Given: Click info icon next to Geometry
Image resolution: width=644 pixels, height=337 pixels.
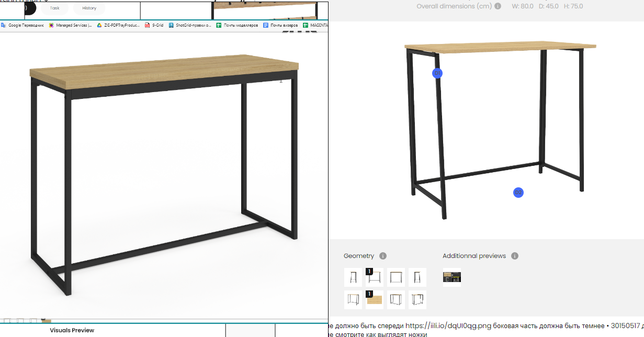Looking at the screenshot, I should click(x=383, y=256).
